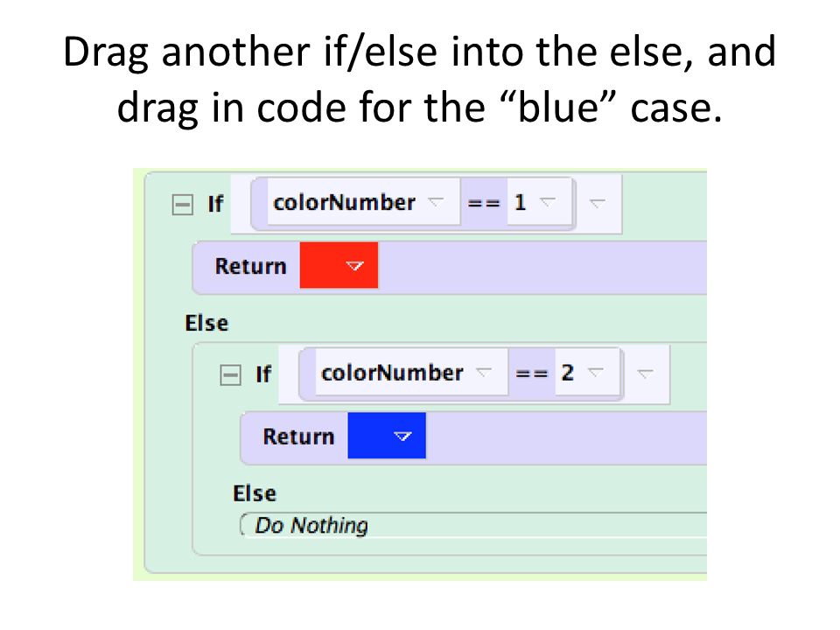840x630 pixels.
Task: Select the first Return statement label
Action: pos(251,266)
